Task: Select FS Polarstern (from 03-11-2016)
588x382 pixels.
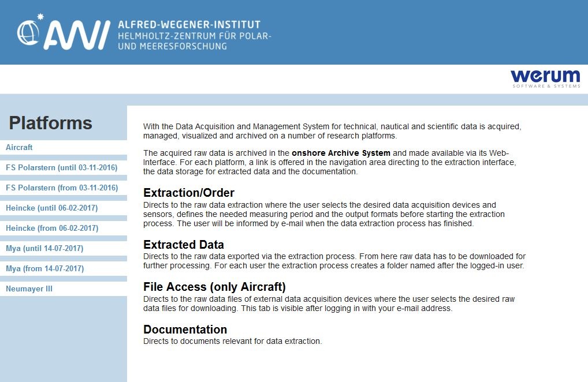Action: (62, 188)
